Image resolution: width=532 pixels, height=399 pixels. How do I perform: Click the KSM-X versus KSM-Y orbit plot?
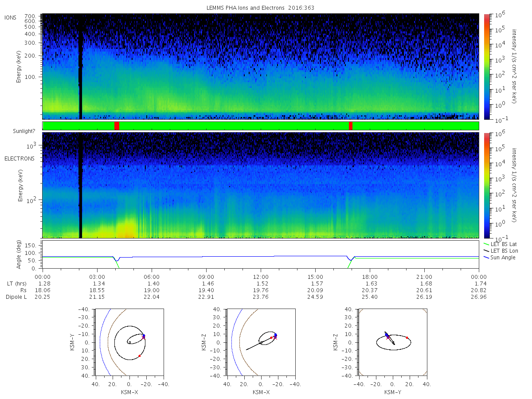pos(129,342)
